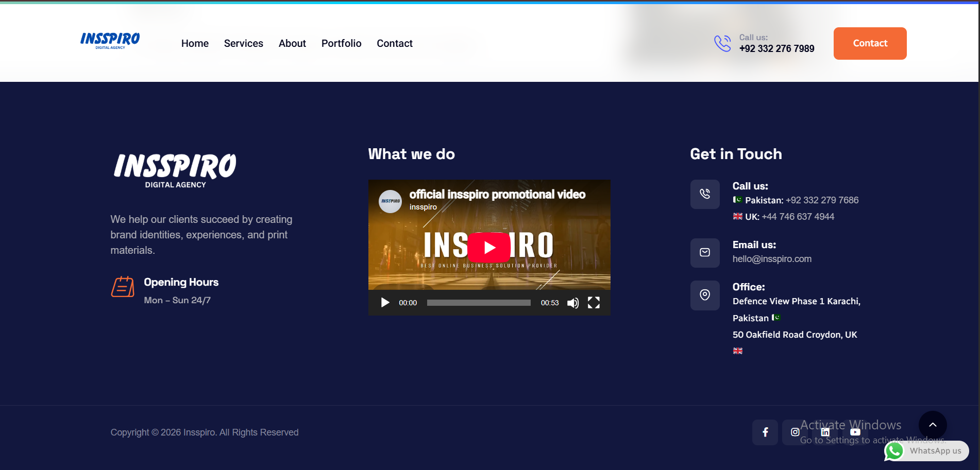Screen dimensions: 980x470
Task: Click the inspiro channel avatar on video
Action: [x=391, y=201]
